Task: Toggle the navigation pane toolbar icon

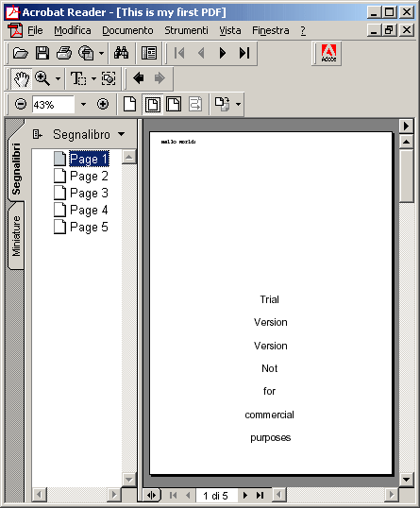Action: pos(149,53)
